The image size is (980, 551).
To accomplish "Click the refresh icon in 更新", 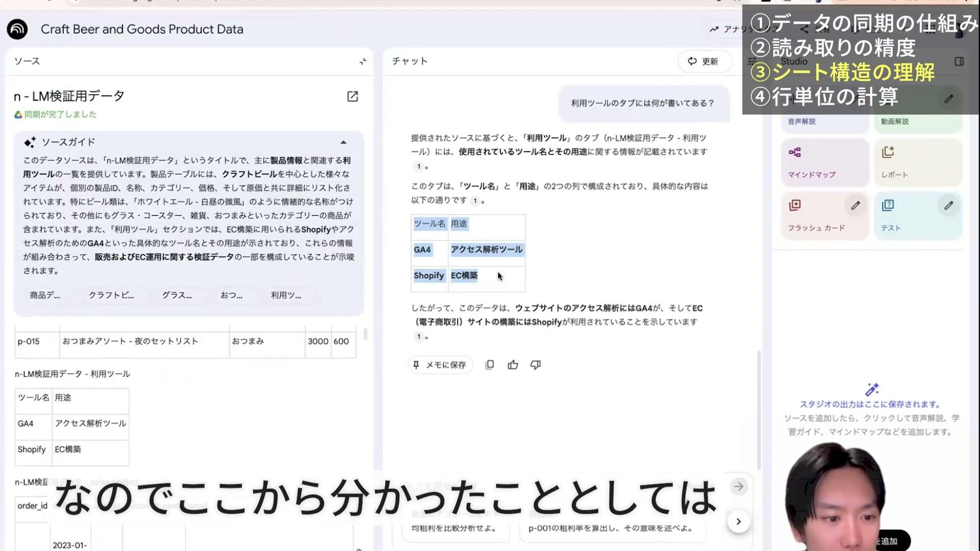I will pos(692,61).
